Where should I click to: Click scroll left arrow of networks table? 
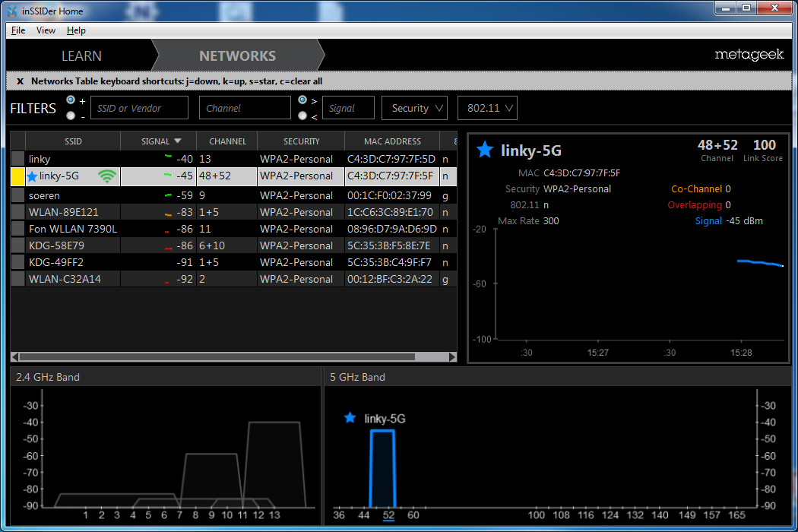pos(14,357)
